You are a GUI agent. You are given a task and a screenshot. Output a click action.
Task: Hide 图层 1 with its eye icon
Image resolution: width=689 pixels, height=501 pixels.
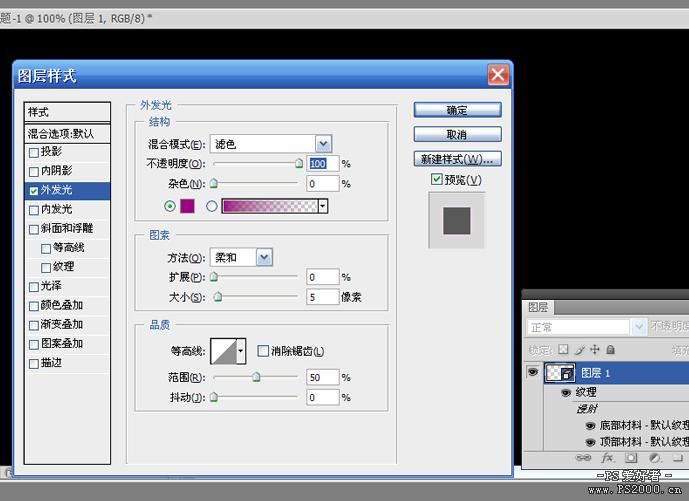pyautogui.click(x=533, y=373)
